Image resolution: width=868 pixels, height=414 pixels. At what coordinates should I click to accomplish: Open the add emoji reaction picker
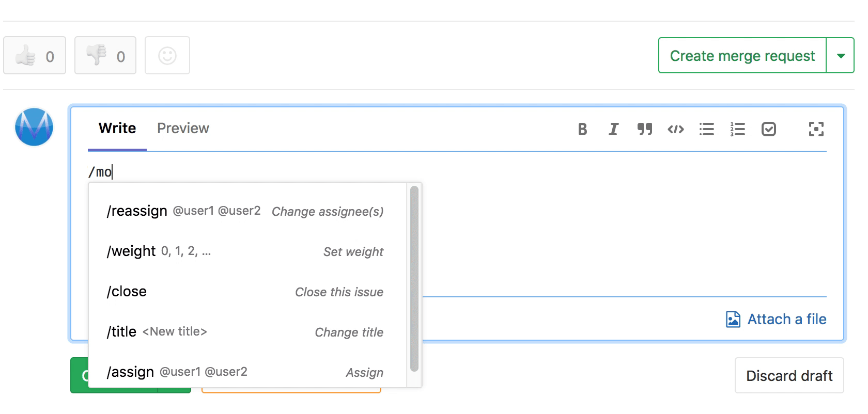(167, 56)
